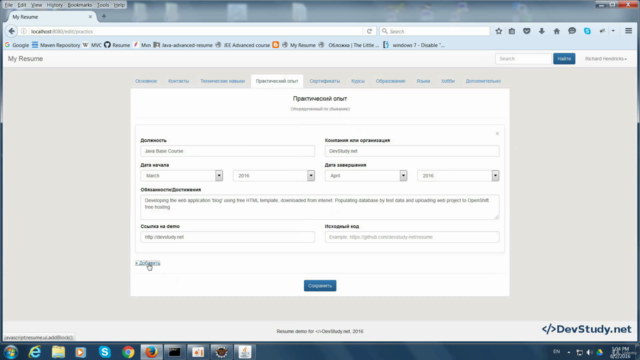This screenshot has width=640, height=360.
Task: Open the bookmarks clipboard icon in the toolbar
Action: point(512,31)
